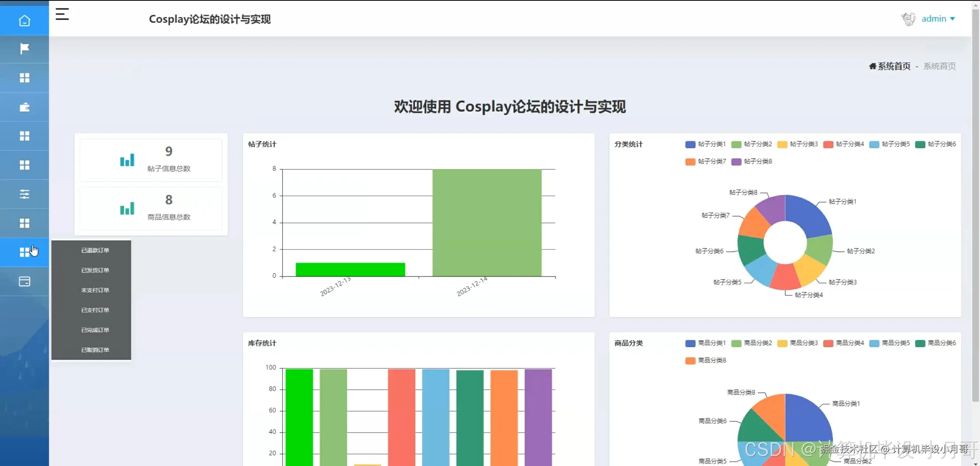Click bar chart icon for 帖子信息总数
This screenshot has width=980, height=466.
(x=127, y=160)
